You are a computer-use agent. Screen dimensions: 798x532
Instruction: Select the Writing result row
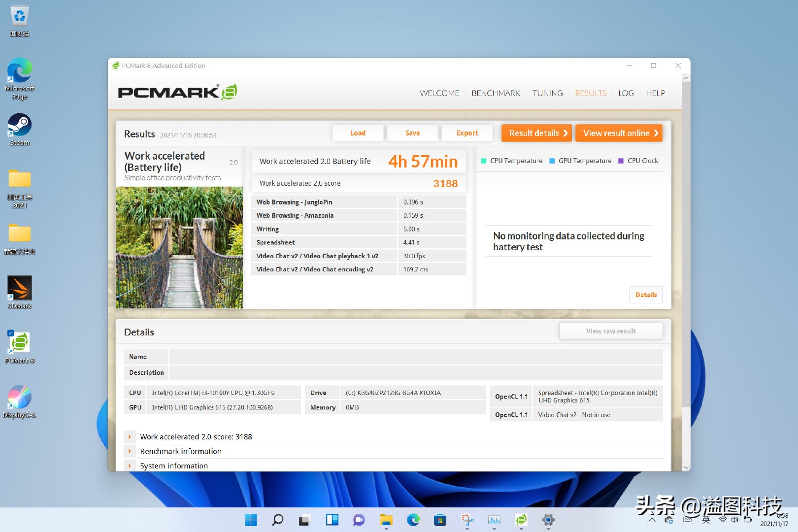(359, 229)
